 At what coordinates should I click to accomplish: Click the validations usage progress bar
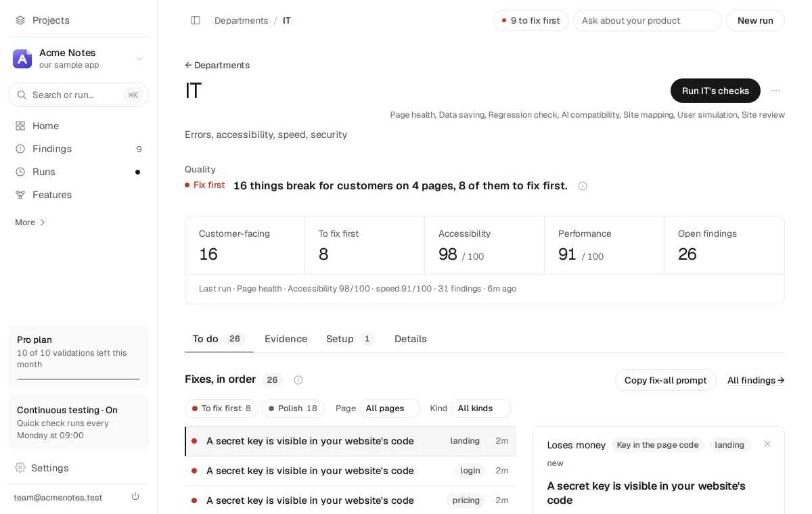click(x=78, y=379)
